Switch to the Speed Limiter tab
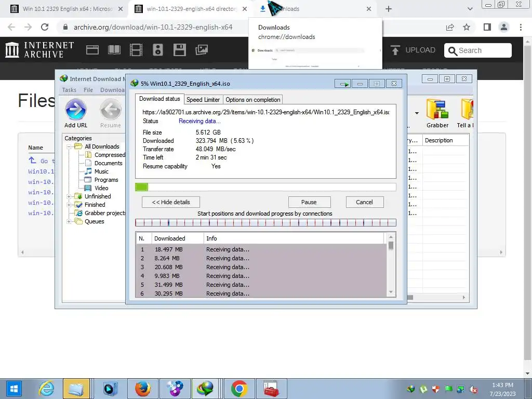The image size is (532, 399). (x=203, y=100)
